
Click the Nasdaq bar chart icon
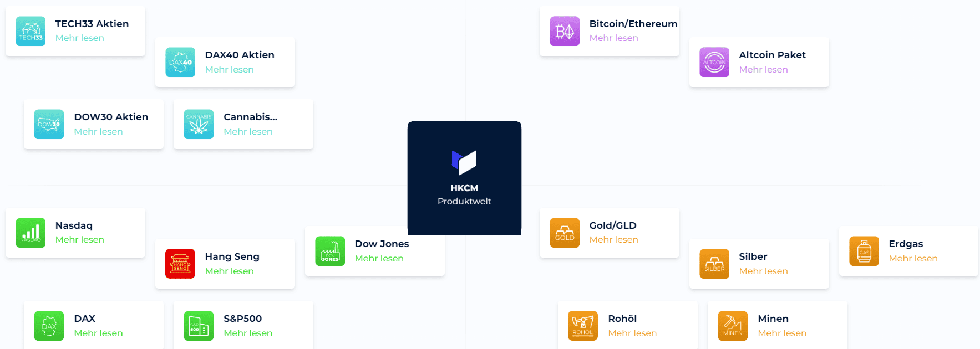(x=31, y=233)
